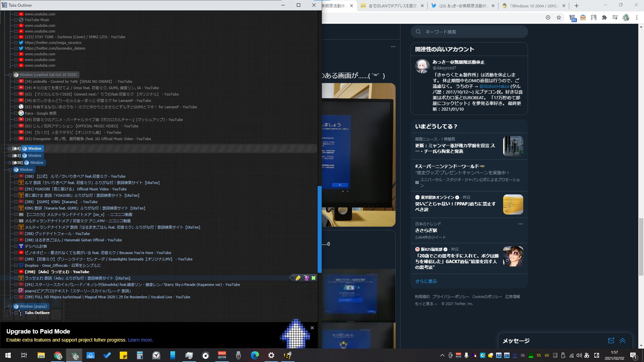The width and height of the screenshot is (644, 362).
Task: Collapse the open Window node above ルマ row
Action: tap(10, 170)
